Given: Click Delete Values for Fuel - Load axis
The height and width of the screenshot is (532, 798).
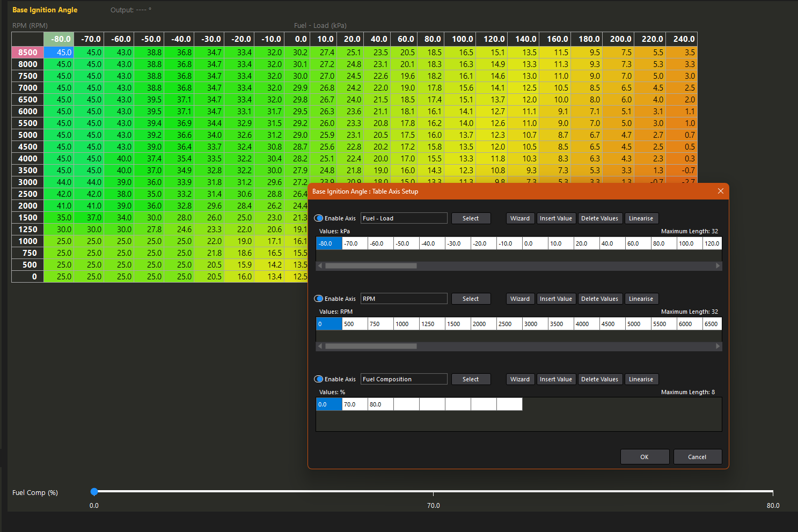Looking at the screenshot, I should point(599,218).
